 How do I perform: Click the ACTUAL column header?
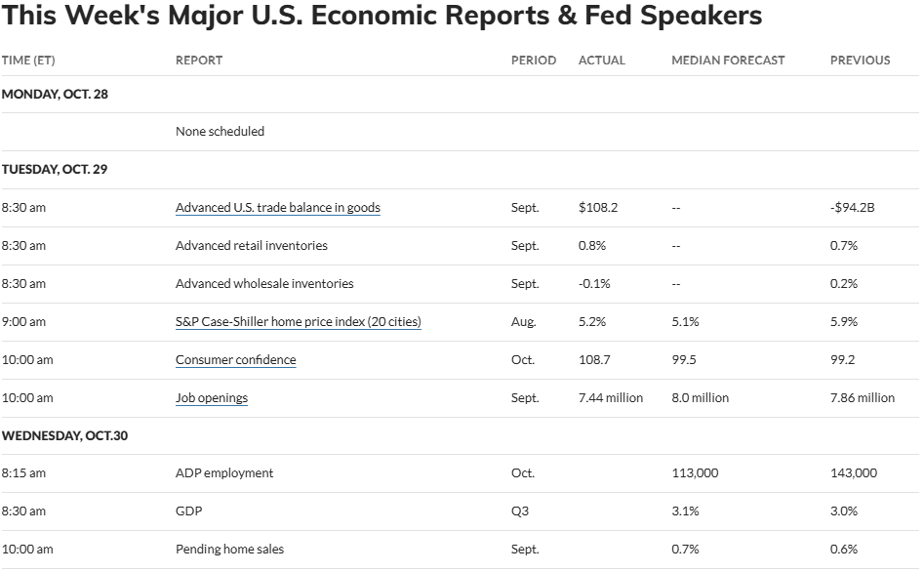pos(602,61)
